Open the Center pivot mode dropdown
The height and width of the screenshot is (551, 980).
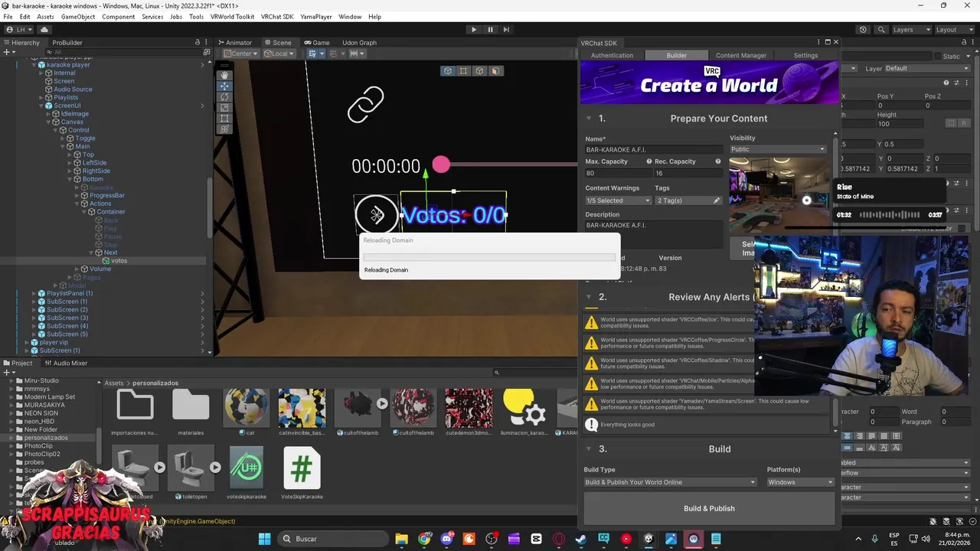241,54
